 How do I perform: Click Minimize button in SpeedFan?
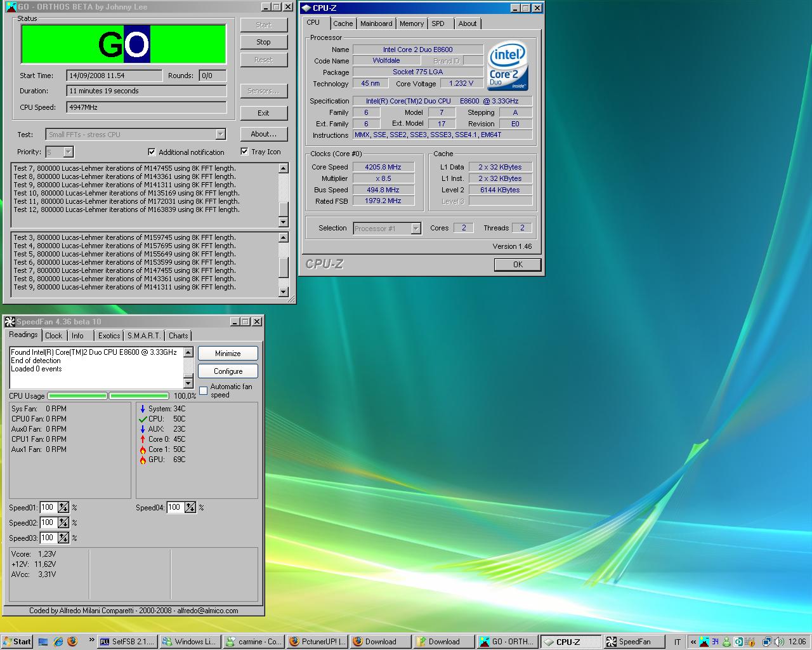click(228, 354)
